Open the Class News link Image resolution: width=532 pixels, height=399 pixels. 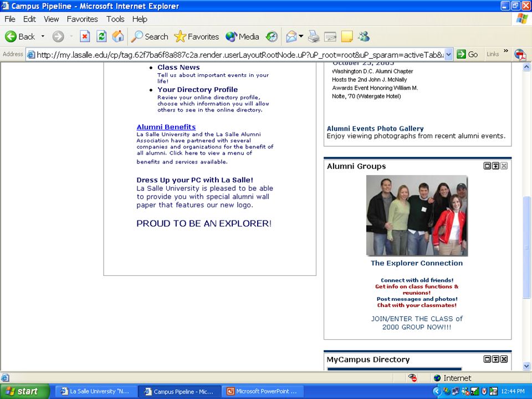coord(178,67)
